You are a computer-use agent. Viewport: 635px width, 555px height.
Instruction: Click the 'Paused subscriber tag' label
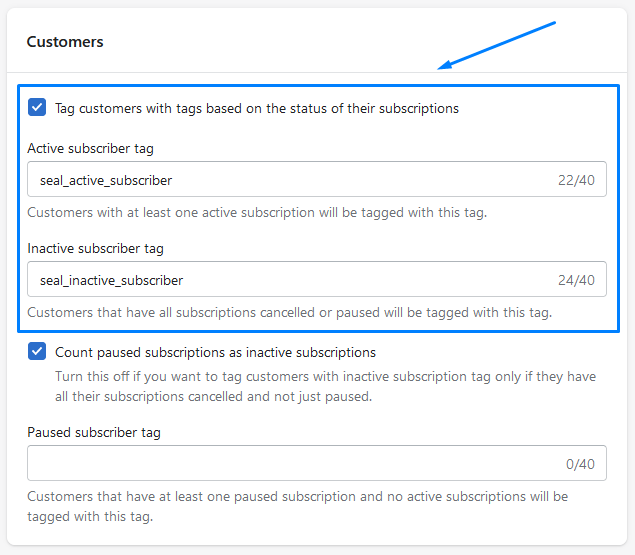(94, 432)
